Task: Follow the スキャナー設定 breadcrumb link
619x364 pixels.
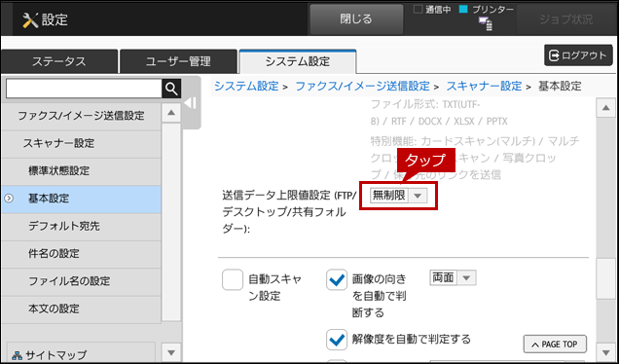Action: tap(484, 86)
